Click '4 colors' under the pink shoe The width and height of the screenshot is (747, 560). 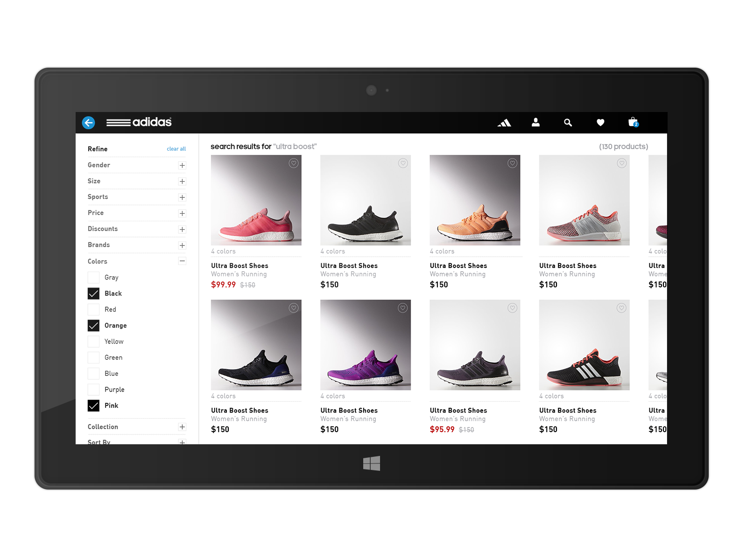pyautogui.click(x=223, y=251)
